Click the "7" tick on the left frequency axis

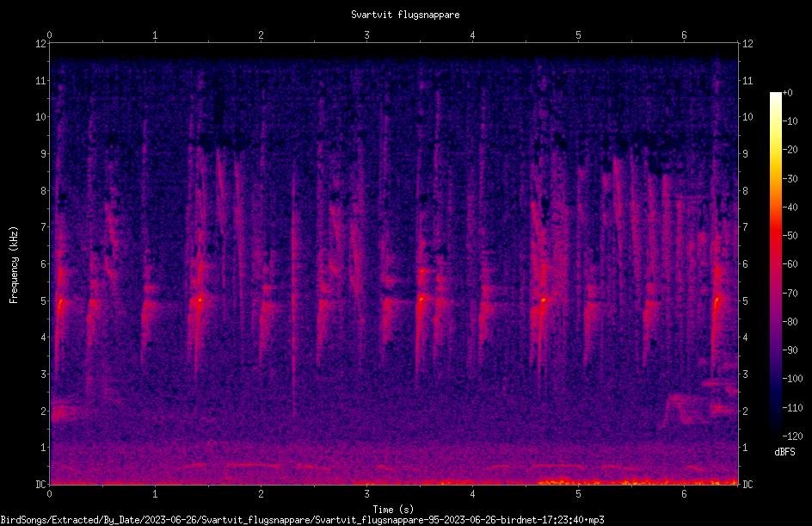click(x=44, y=227)
